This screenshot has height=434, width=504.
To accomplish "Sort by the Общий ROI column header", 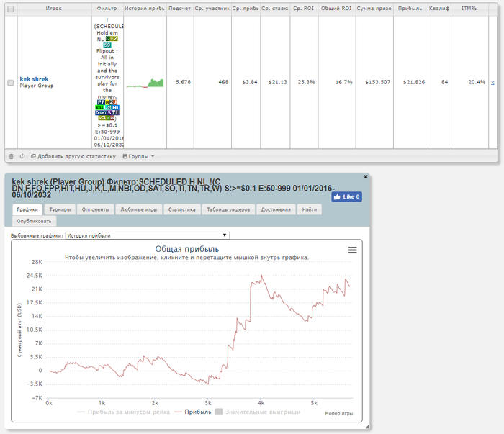I will [x=336, y=9].
